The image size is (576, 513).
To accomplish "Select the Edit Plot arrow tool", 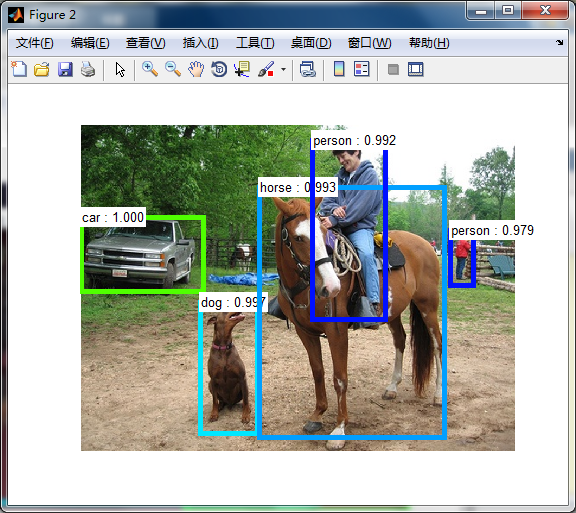I will click(120, 69).
